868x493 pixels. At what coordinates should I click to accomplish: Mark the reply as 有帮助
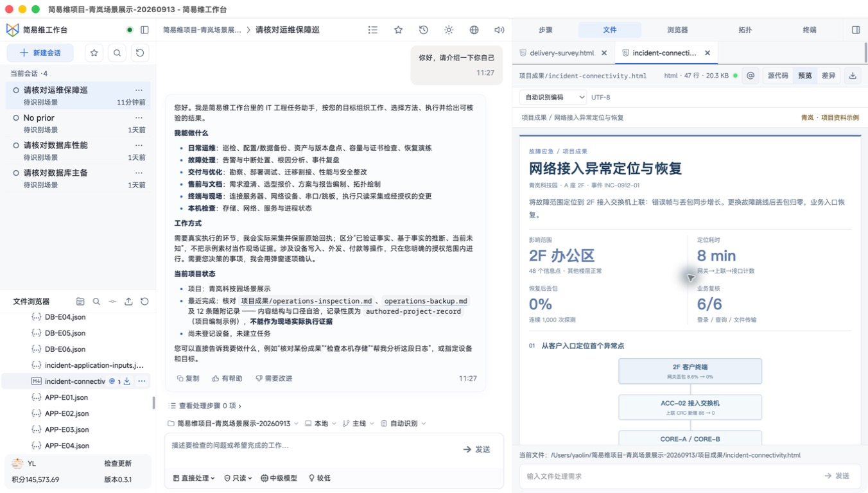[x=227, y=379]
